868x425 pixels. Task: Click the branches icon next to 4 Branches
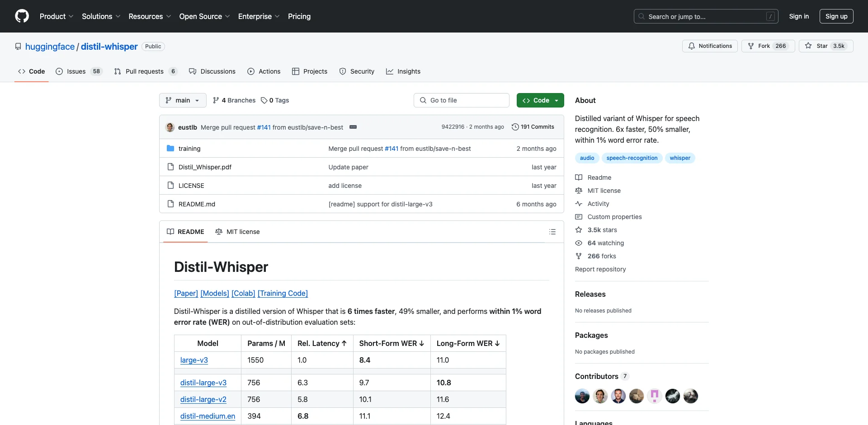pyautogui.click(x=216, y=100)
